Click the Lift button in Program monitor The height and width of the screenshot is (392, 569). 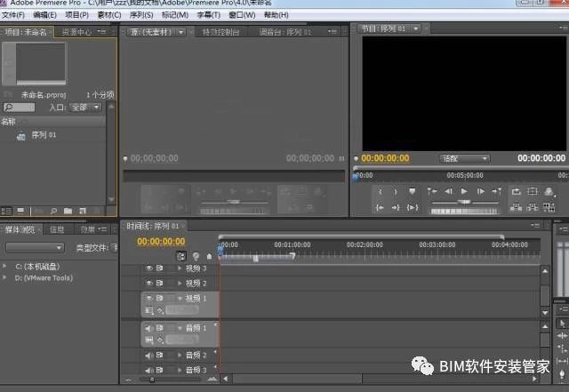click(x=516, y=207)
